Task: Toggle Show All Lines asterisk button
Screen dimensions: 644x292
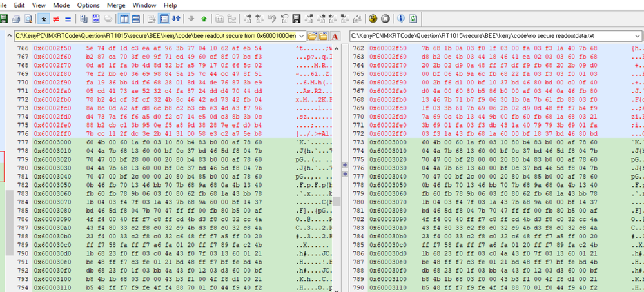Action: (44, 19)
